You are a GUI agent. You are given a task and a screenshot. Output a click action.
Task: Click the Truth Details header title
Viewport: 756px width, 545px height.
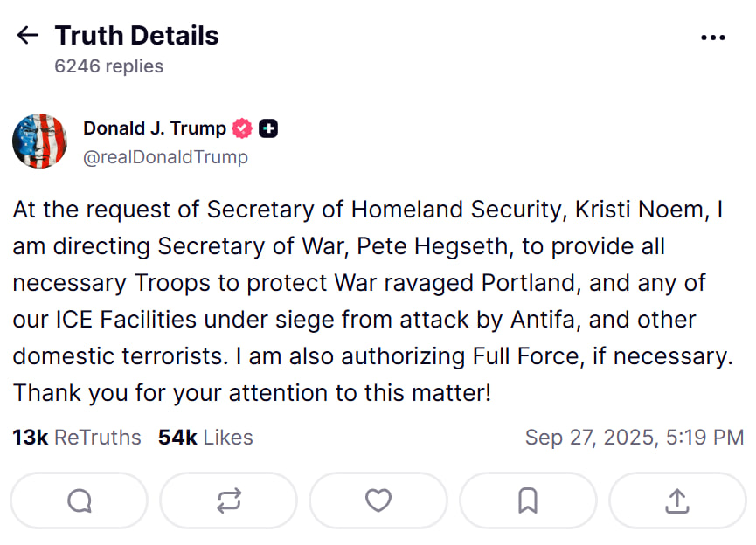click(136, 36)
